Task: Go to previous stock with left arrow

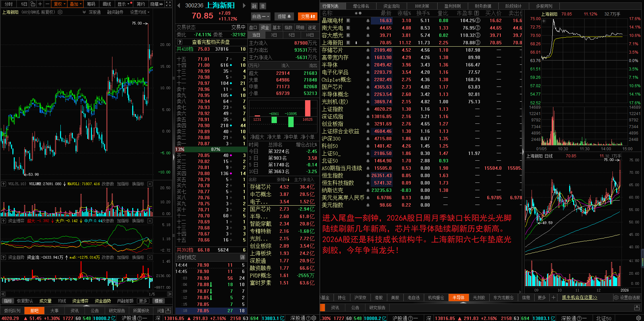Action: [179, 6]
